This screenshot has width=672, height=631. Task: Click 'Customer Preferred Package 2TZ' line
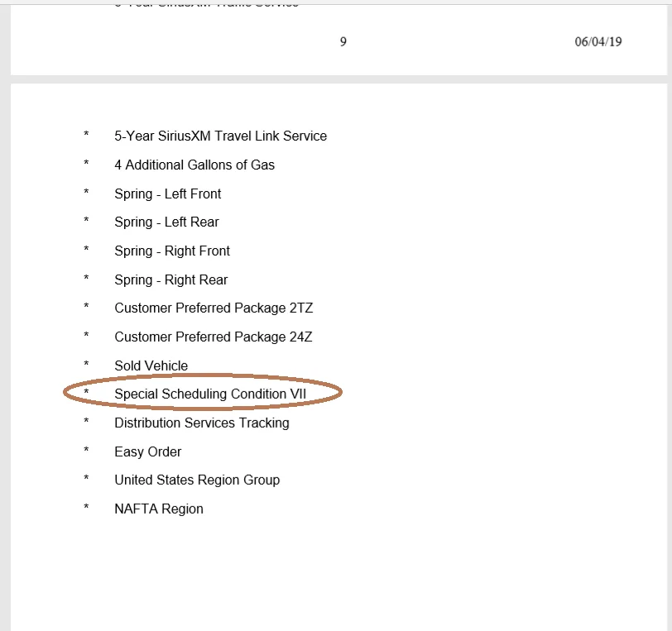click(x=214, y=308)
